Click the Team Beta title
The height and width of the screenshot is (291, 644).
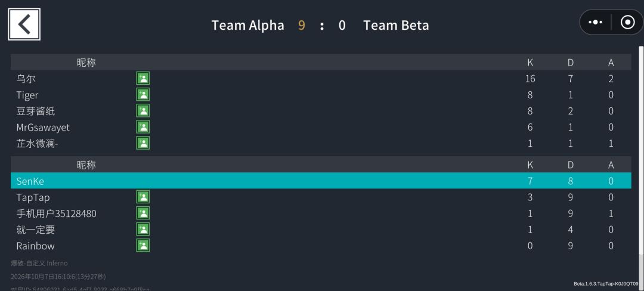(396, 26)
